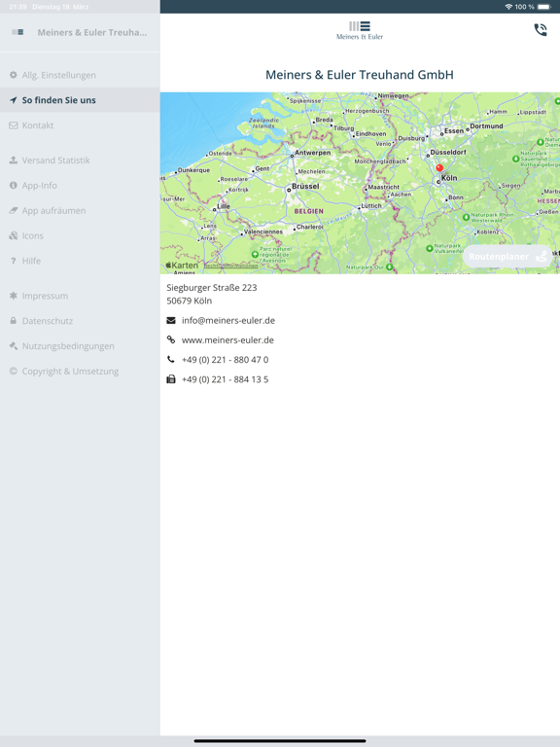Click the Routenplaner route icon

tap(542, 257)
